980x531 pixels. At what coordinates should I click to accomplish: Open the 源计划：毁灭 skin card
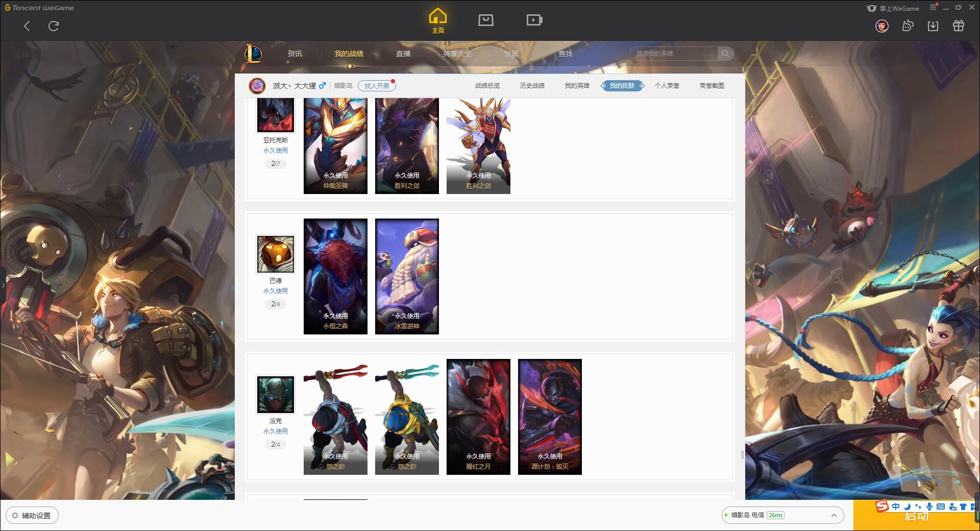click(550, 417)
